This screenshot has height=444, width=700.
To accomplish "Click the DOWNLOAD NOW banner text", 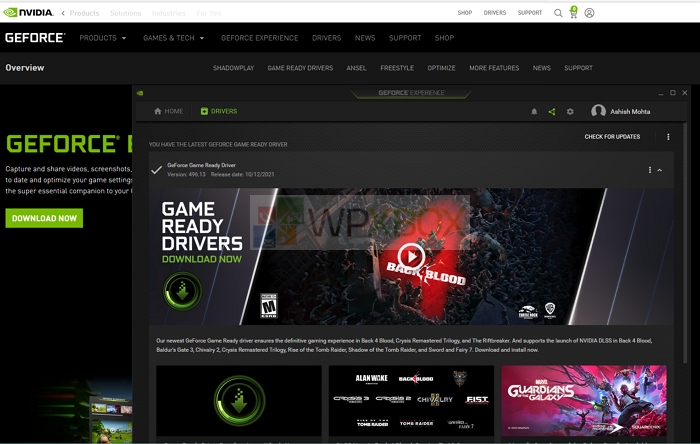I will click(201, 259).
